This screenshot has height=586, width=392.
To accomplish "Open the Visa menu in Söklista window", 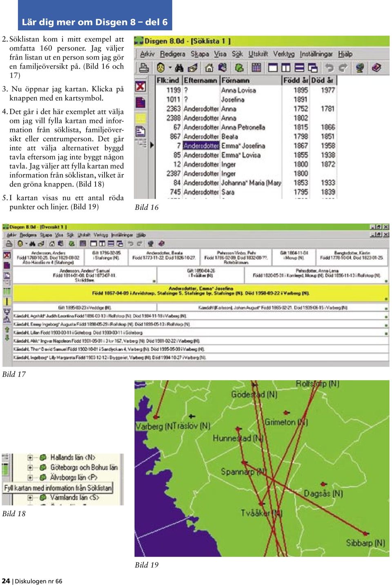I will (x=220, y=54).
